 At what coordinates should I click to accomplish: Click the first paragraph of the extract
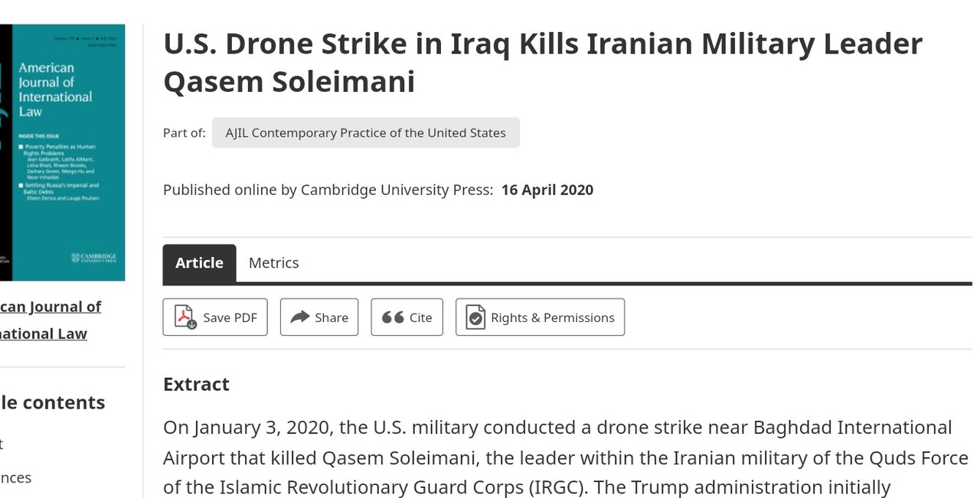565,457
